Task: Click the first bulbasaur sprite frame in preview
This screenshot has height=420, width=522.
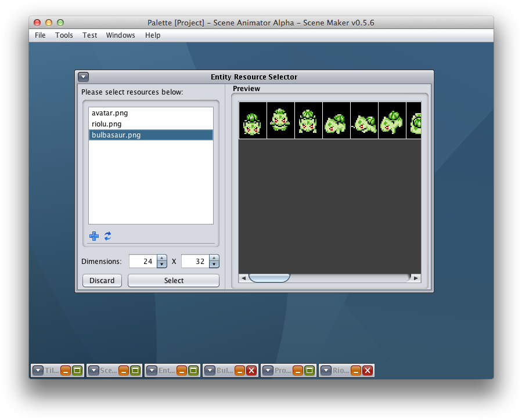Action: pos(253,121)
